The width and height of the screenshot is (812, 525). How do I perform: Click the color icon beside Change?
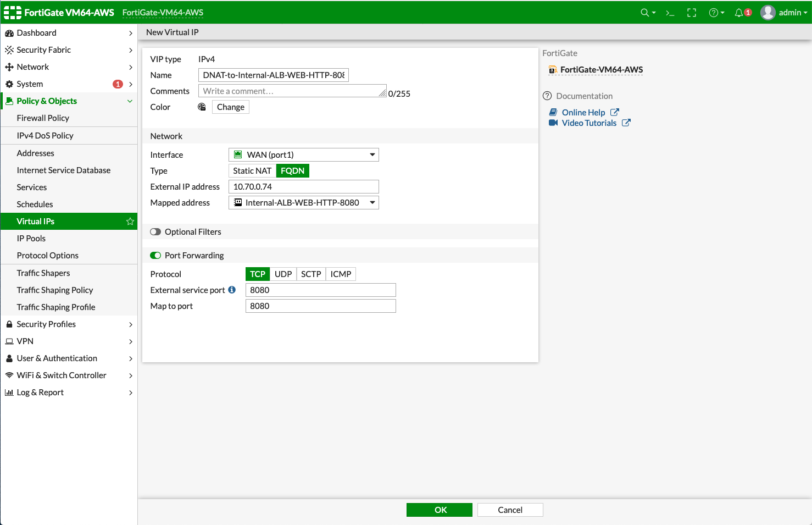[202, 107]
